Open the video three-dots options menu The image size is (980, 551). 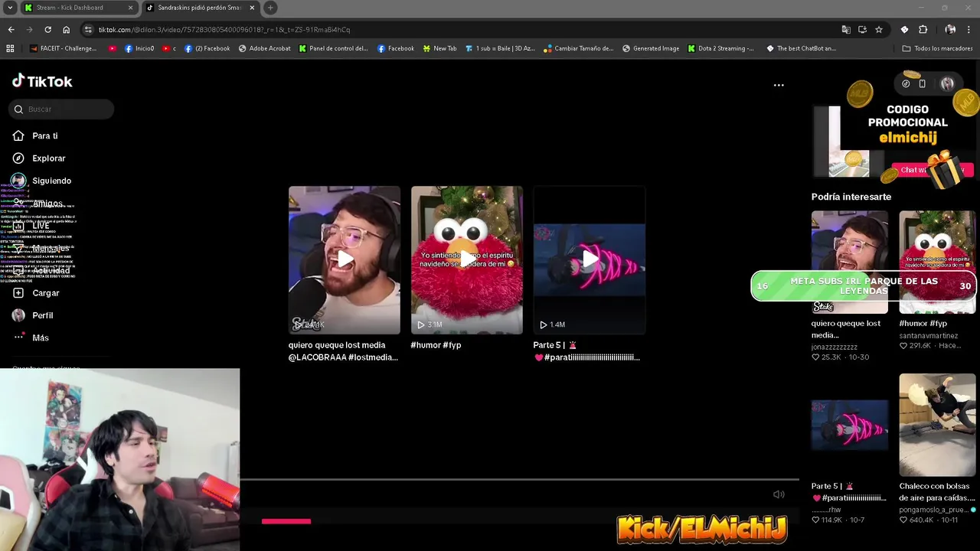click(x=779, y=85)
